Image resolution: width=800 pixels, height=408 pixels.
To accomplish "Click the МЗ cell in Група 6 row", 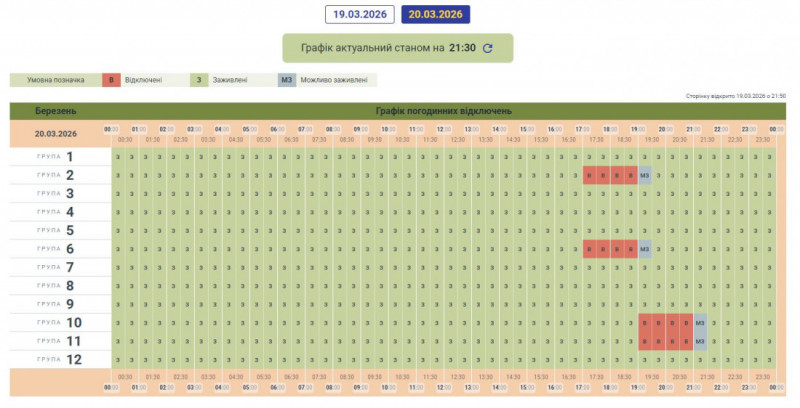I will [x=645, y=249].
